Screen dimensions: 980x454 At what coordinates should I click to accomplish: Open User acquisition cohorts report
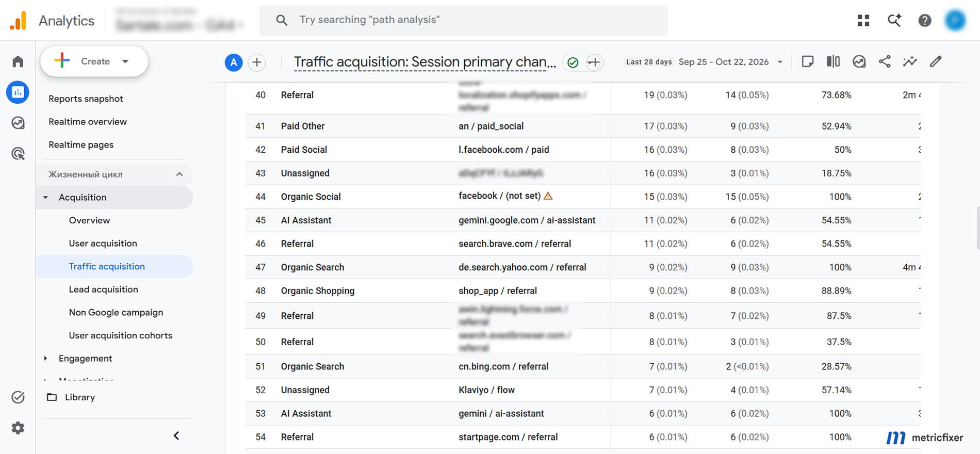121,335
